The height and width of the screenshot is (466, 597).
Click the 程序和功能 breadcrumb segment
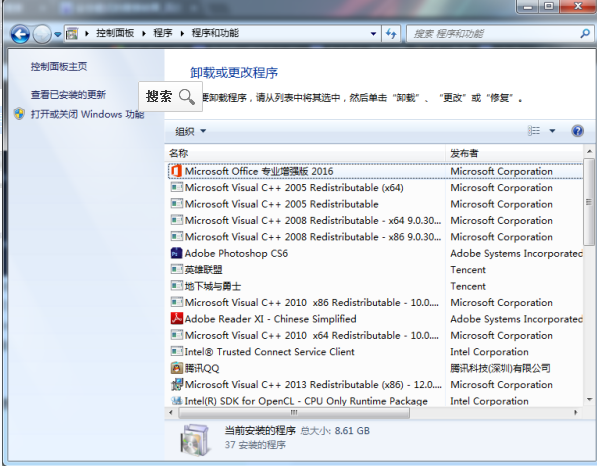(215, 33)
